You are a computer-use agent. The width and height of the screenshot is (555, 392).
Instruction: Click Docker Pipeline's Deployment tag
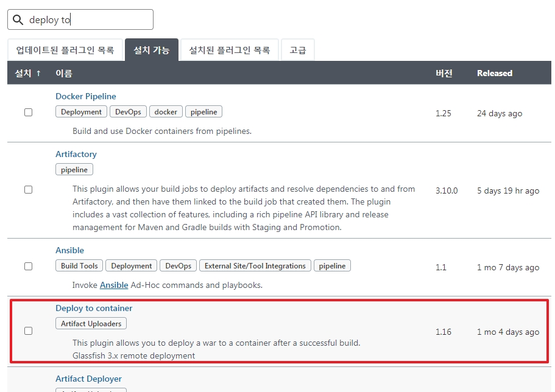(x=81, y=112)
